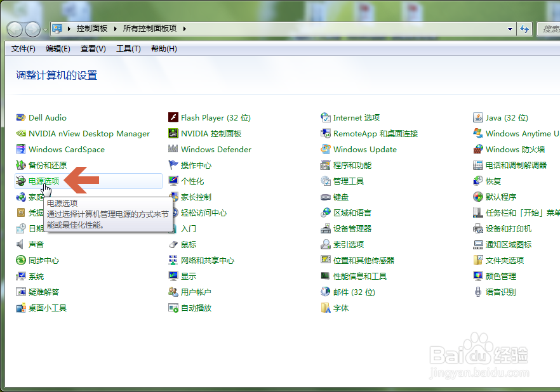The image size is (560, 392).
Task: Click the NVIDIA nView Desktop Manager icon
Action: 21,133
